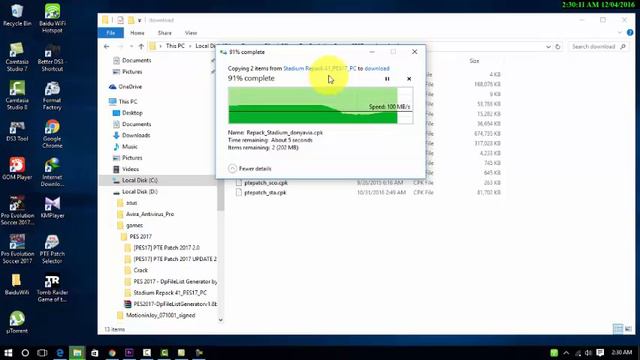
Task: Open Stadium Repack source folder link
Action: (x=320, y=69)
